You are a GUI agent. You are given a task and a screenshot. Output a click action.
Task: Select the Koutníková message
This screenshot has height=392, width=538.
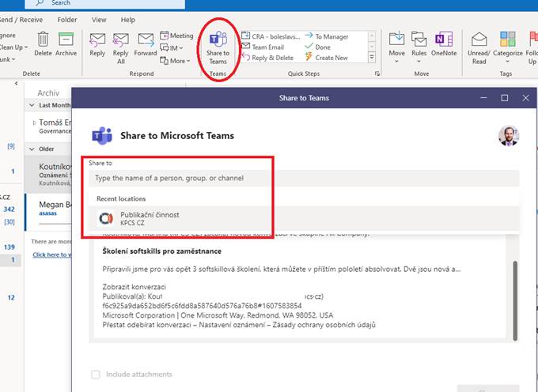tap(49, 175)
